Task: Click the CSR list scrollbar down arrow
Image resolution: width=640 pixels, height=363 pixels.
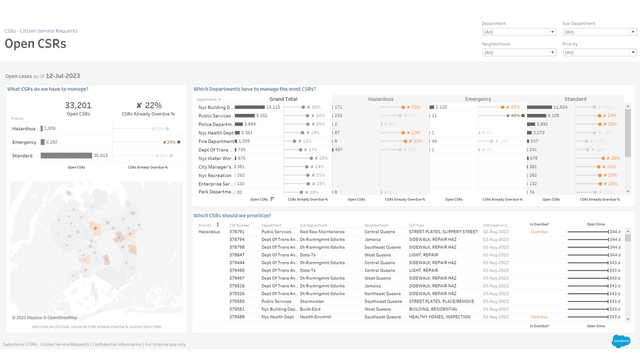Action: (x=628, y=319)
